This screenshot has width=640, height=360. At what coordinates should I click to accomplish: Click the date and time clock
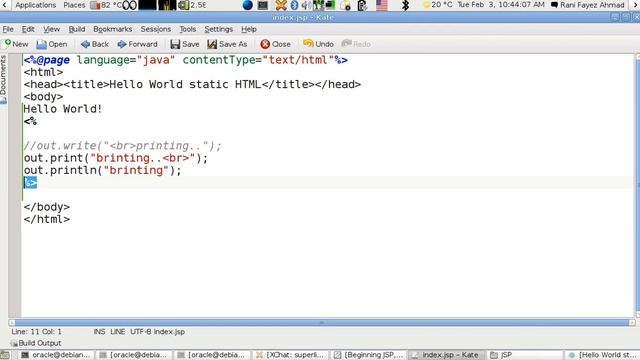tap(501, 5)
